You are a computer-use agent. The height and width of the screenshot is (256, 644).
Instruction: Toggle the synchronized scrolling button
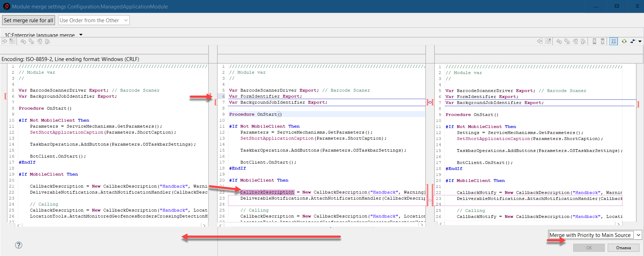point(614,41)
